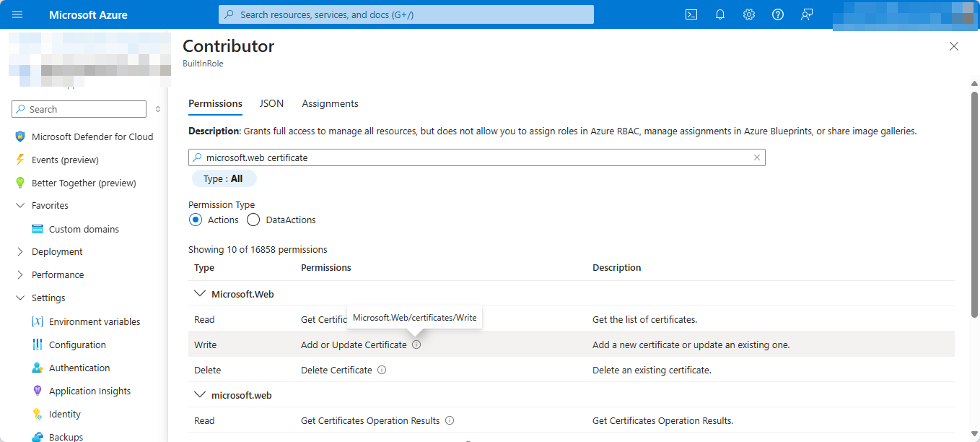Open Application Insights from Settings
Viewport: 980px width, 442px height.
[89, 391]
